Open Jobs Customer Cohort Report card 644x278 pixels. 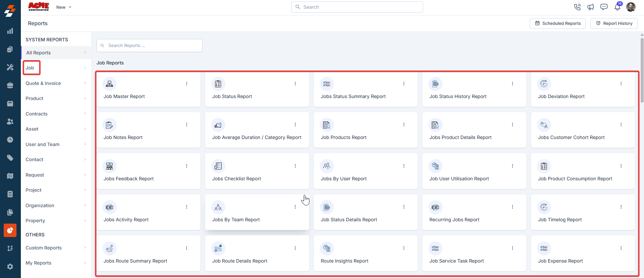[583, 130]
